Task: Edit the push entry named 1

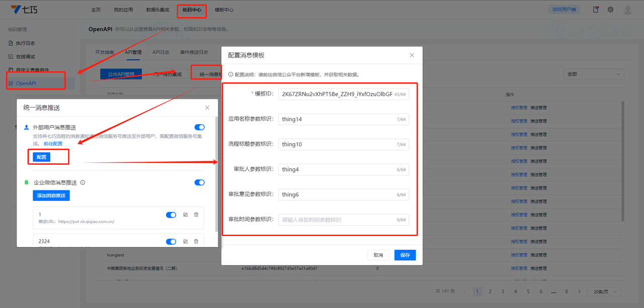Action: pos(186,215)
